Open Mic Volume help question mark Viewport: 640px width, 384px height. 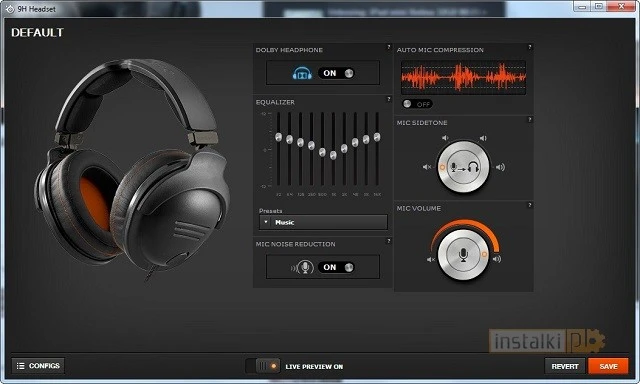(530, 205)
